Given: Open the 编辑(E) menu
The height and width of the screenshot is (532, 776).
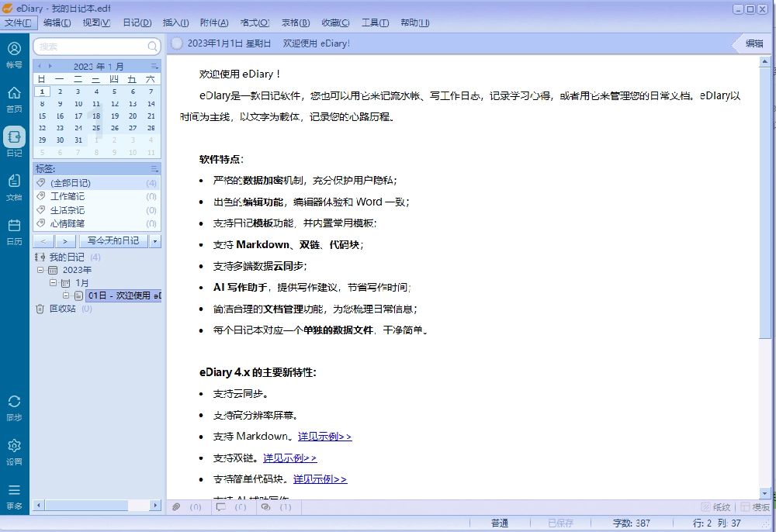Looking at the screenshot, I should [x=57, y=22].
